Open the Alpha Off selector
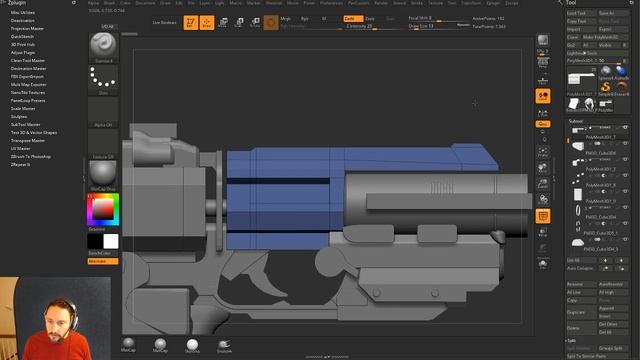 (103, 111)
